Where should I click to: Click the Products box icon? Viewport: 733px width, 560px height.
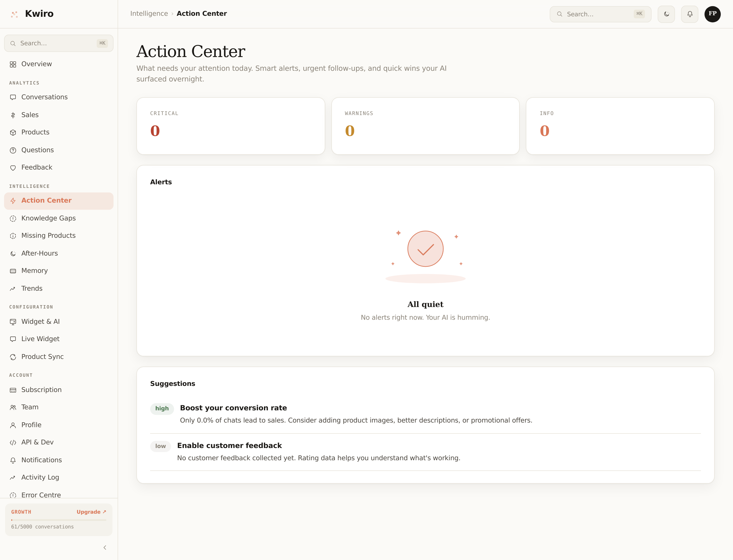pos(13,132)
